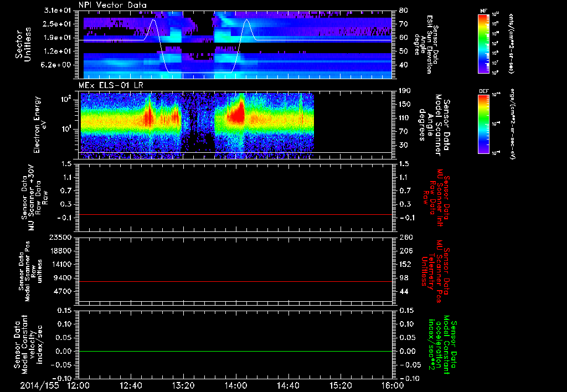Click the 13:20 time axis label
The image size is (567, 392).
pyautogui.click(x=183, y=385)
